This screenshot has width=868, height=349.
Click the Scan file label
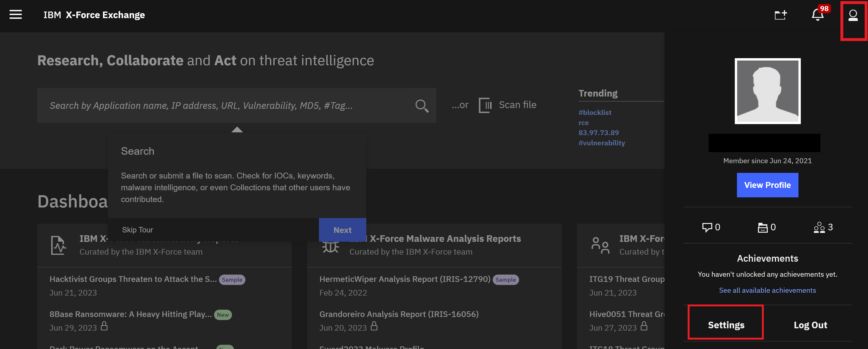click(517, 105)
